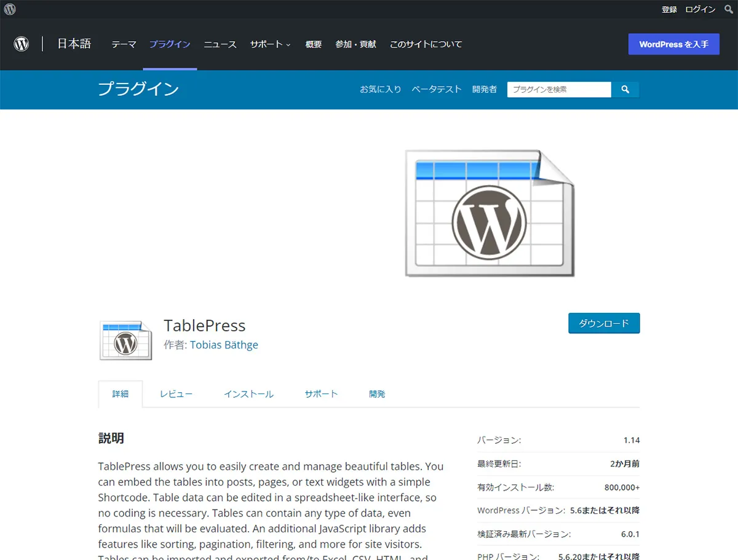Image resolution: width=738 pixels, height=560 pixels.
Task: Click the small TablePress plugin icon
Action: 125,340
